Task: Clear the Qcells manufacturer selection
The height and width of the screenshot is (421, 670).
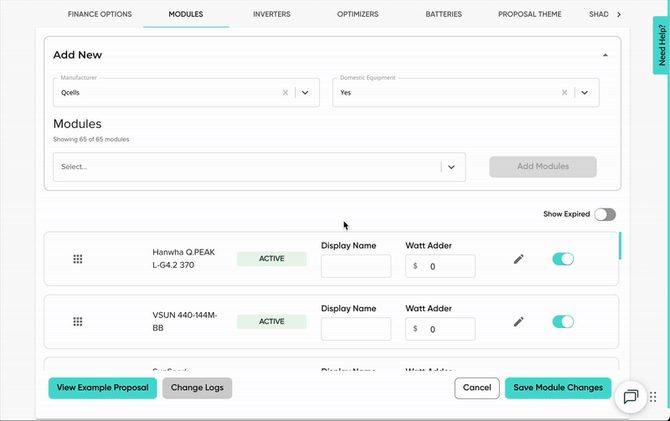Action: coord(285,92)
